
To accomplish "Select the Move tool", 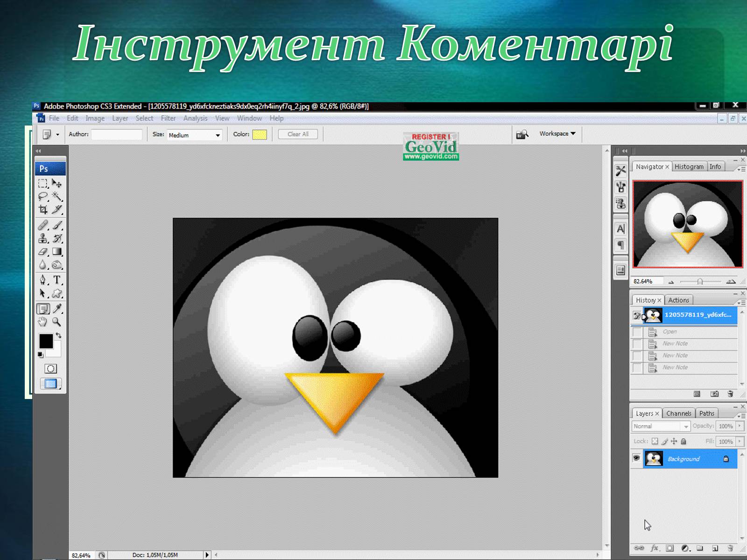I will 57,184.
